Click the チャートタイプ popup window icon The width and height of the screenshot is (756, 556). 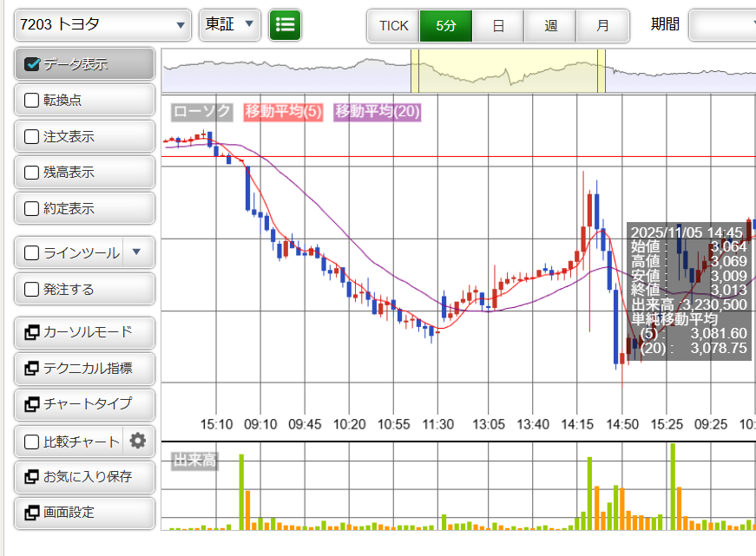coord(32,404)
